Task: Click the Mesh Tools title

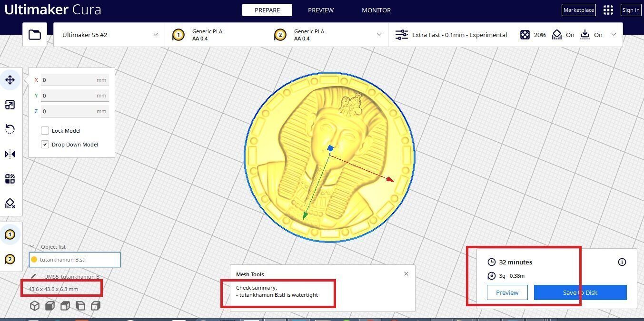Action: (250, 274)
